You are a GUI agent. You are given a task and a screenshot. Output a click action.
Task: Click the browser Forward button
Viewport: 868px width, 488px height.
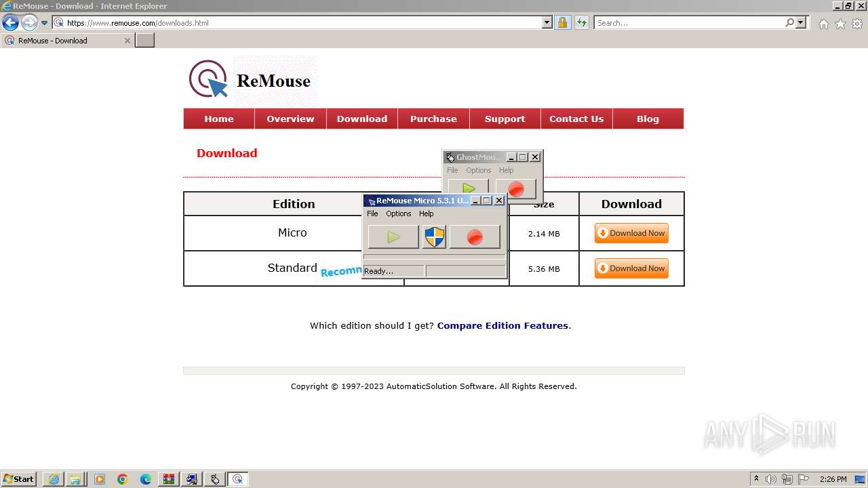click(29, 22)
